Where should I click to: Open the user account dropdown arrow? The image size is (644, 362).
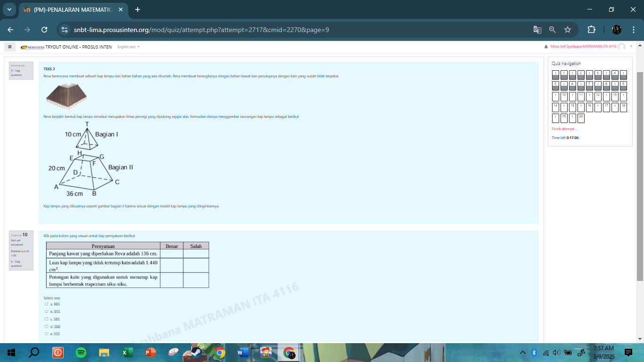click(x=631, y=46)
